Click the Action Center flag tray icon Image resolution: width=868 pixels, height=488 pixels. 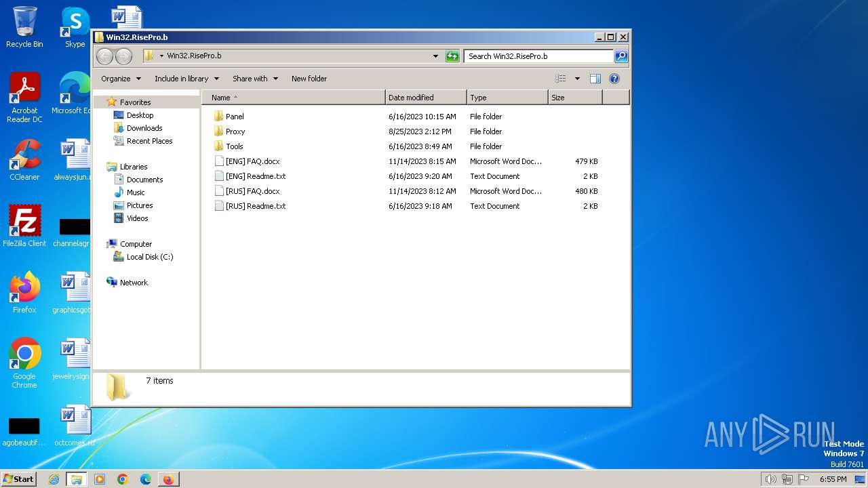804,479
